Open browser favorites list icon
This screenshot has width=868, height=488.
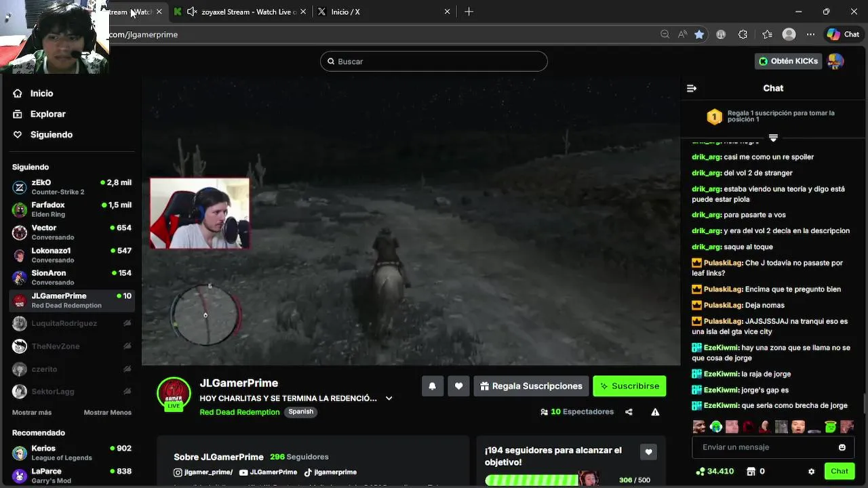[767, 35]
